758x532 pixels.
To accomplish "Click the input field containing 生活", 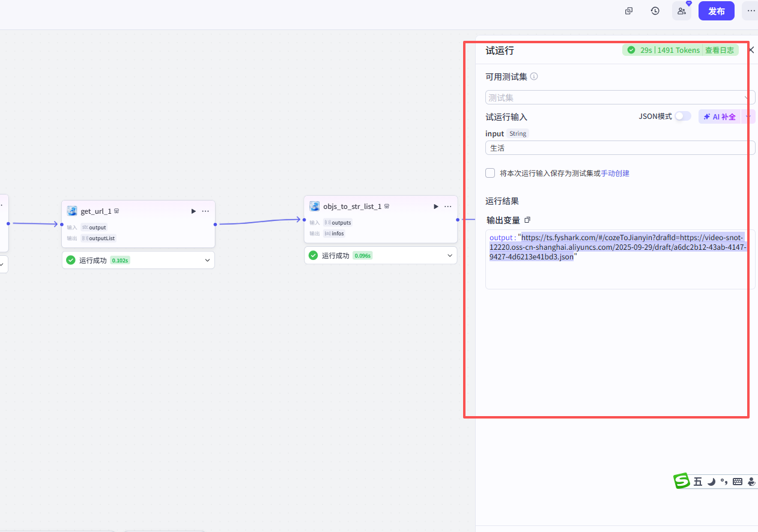I will [x=620, y=148].
